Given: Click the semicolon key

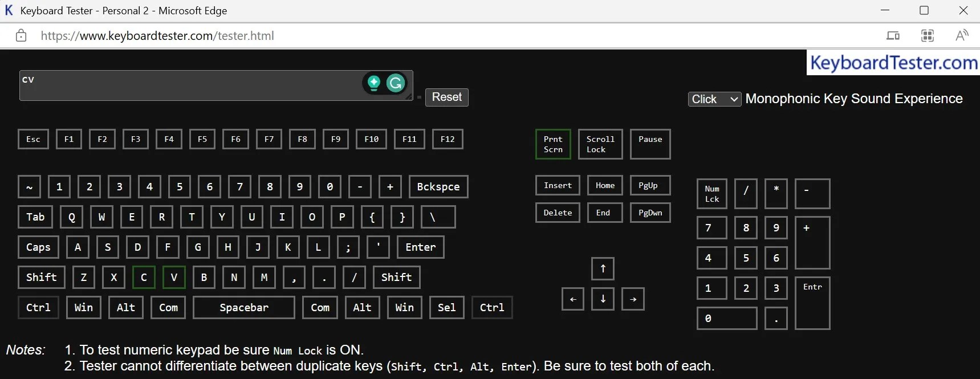Looking at the screenshot, I should pyautogui.click(x=348, y=247).
